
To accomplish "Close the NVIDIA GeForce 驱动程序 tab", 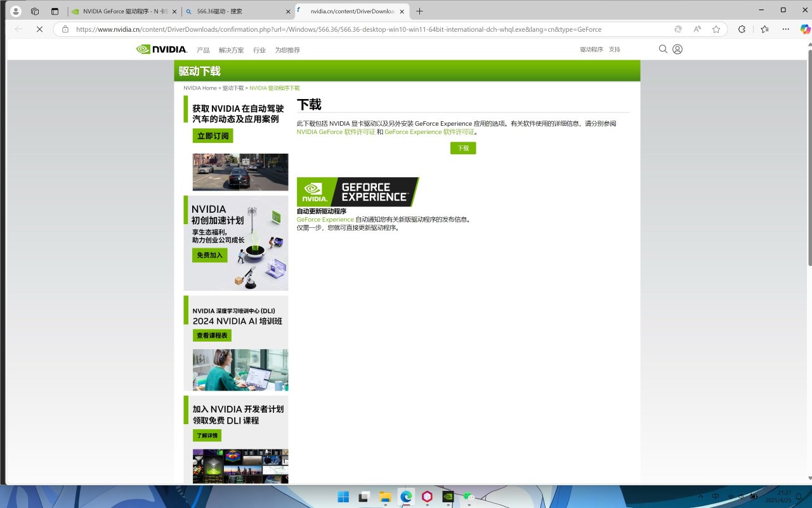I will [174, 11].
